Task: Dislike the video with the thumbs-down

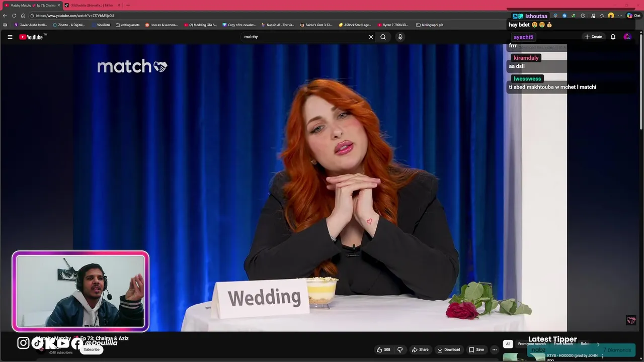Action: click(400, 349)
